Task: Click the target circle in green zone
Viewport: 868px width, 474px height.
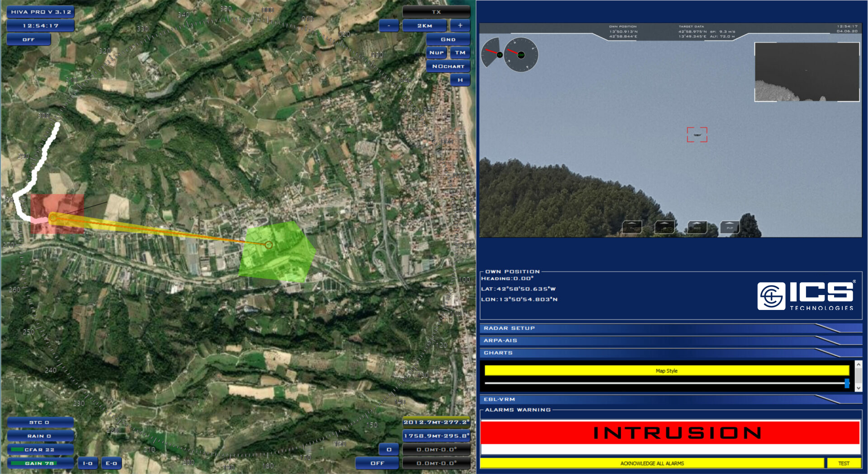Action: tap(269, 245)
